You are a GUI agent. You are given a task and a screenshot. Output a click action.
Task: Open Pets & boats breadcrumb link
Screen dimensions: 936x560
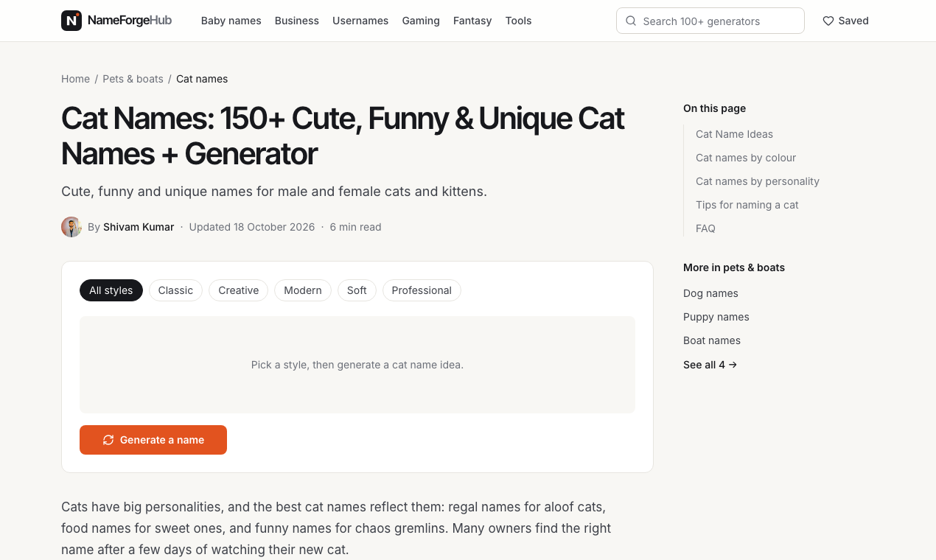click(133, 79)
